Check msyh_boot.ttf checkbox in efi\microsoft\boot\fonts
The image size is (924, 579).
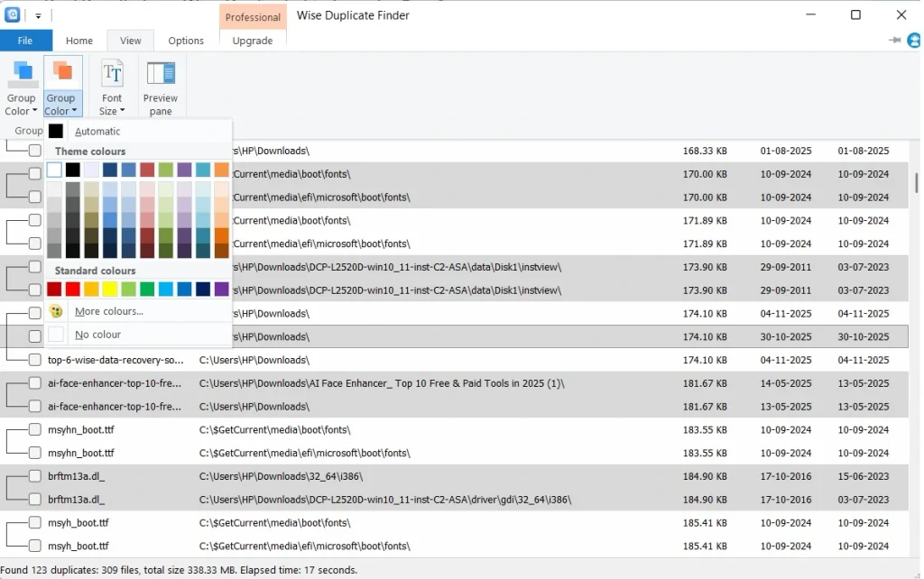point(35,546)
